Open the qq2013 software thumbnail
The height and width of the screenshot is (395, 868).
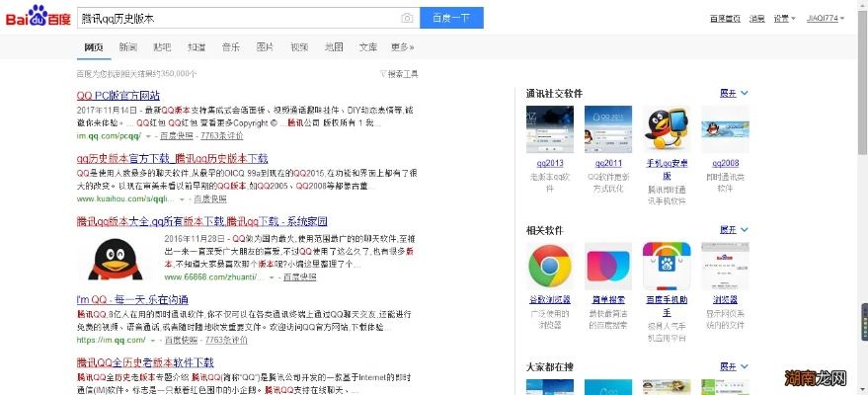550,129
